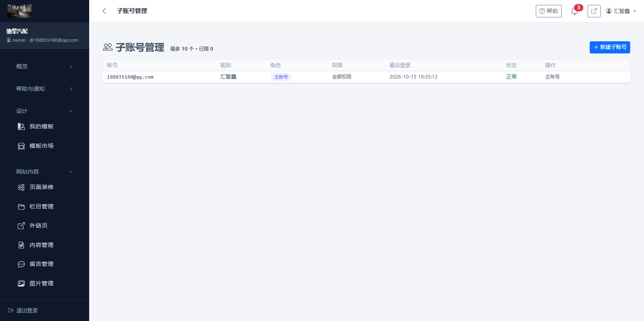Click last login time 2026-10-15 19:35:12

(413, 77)
